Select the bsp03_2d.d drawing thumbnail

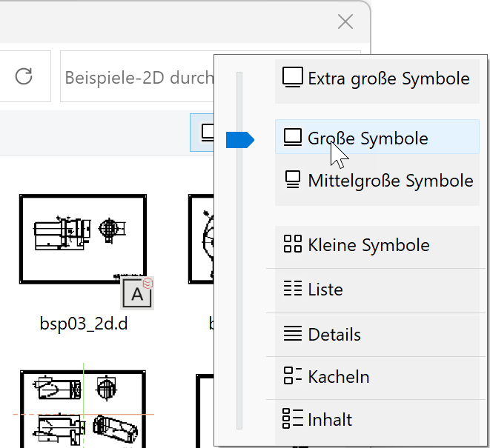tap(82, 239)
